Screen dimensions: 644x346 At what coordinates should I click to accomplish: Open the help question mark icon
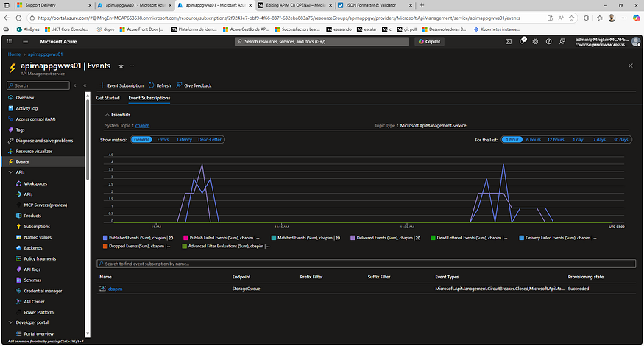coord(549,41)
